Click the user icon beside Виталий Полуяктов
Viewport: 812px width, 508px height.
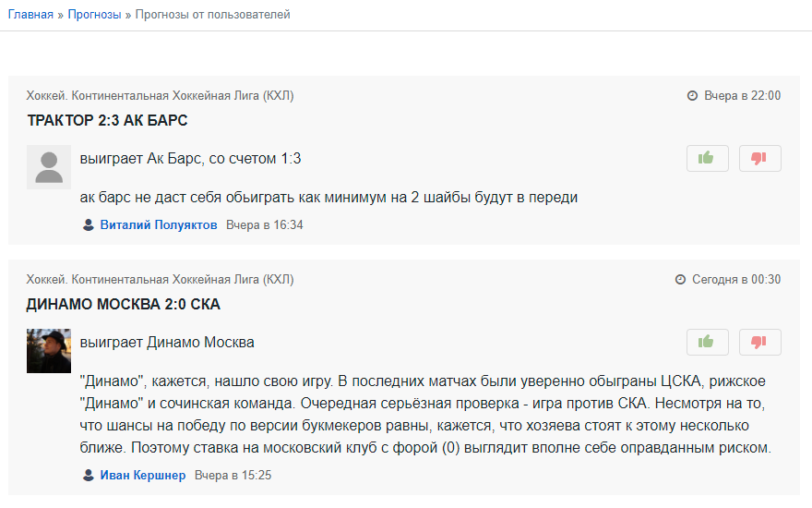click(x=89, y=224)
